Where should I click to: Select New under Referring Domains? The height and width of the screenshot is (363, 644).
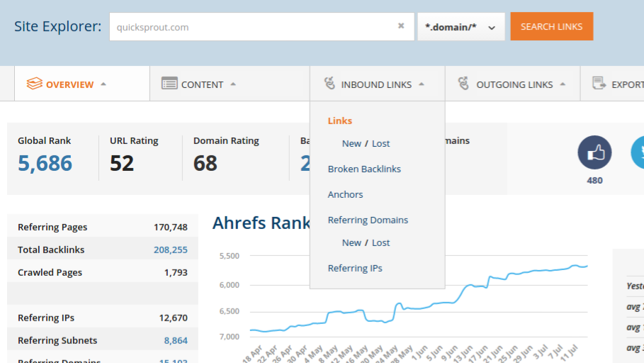[351, 242]
